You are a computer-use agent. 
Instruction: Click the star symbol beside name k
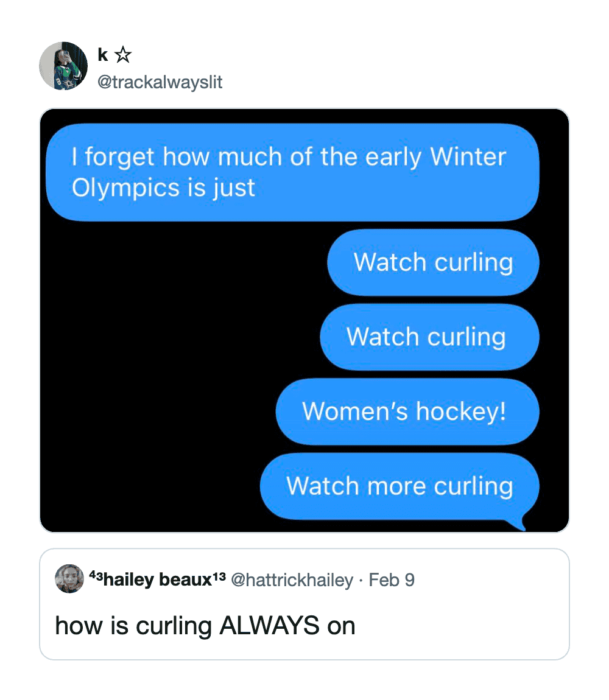(122, 56)
